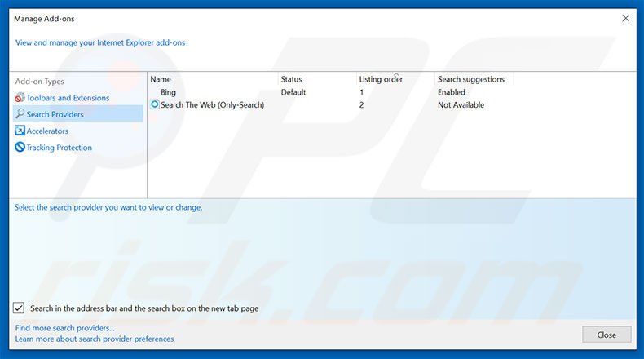Click the Close button

(607, 335)
